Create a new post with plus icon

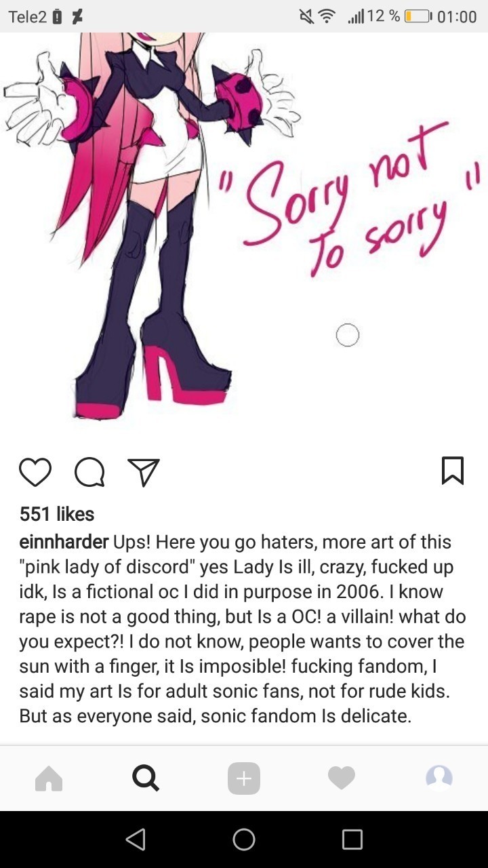pos(244,778)
